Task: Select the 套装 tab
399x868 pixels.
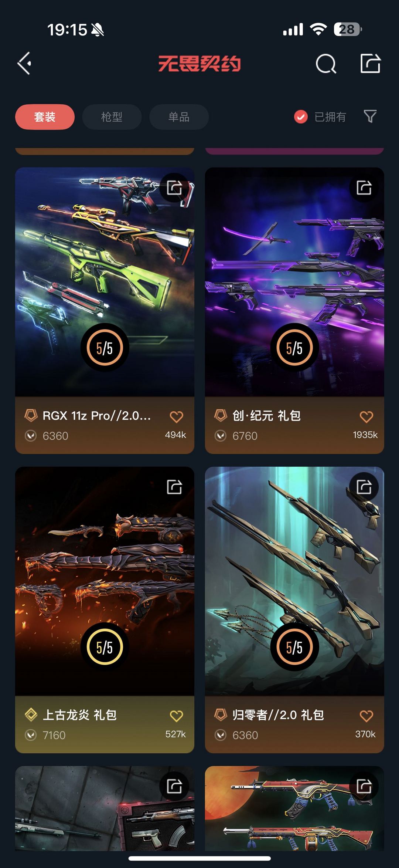Action: tap(45, 117)
